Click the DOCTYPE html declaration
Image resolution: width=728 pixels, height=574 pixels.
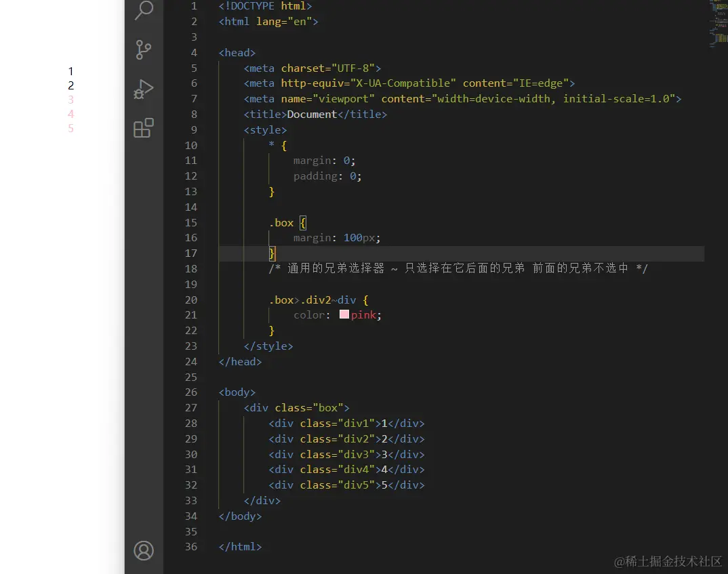pos(265,6)
